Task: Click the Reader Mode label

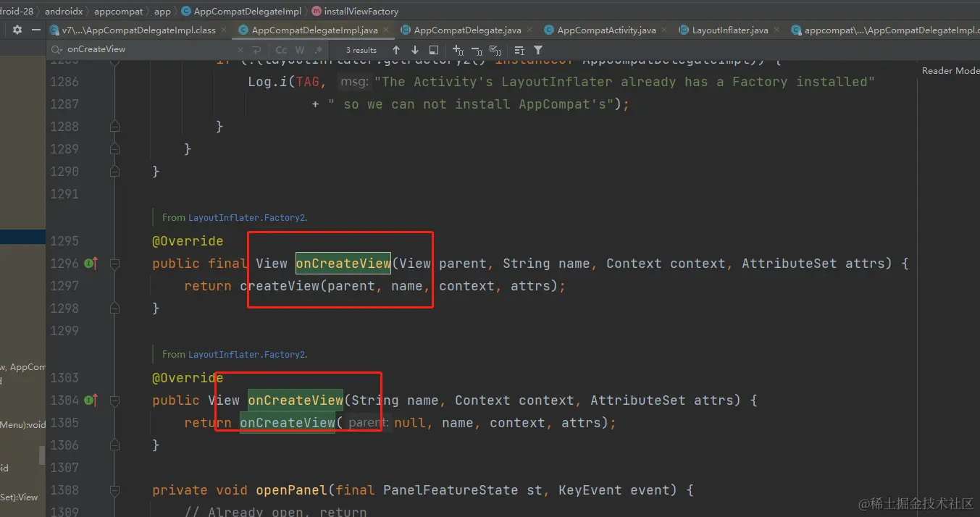Action: (950, 70)
